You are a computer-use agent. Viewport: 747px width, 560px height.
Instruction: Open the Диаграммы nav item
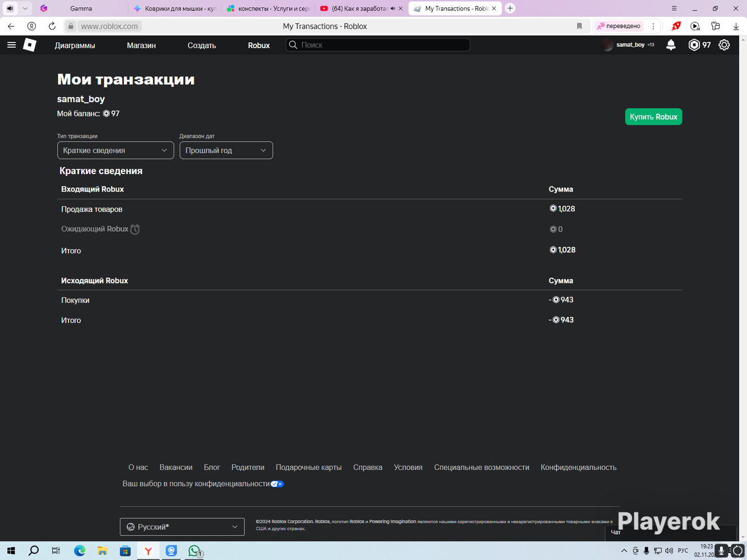pos(75,45)
